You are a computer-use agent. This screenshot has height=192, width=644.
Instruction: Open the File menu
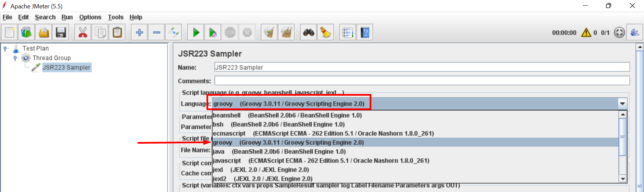[x=7, y=17]
